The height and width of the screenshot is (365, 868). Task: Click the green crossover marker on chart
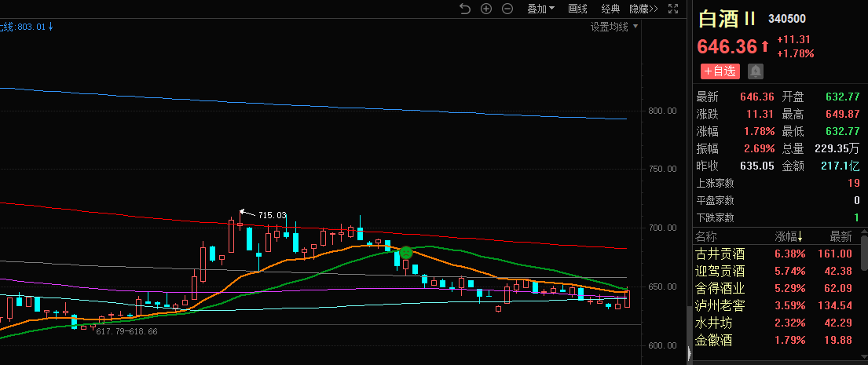406,253
